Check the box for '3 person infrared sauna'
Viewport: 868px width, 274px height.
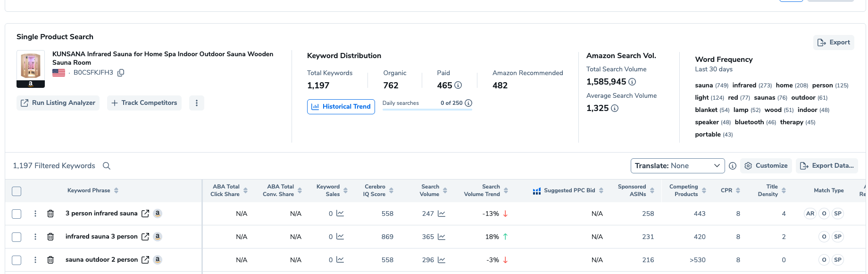coord(17,214)
